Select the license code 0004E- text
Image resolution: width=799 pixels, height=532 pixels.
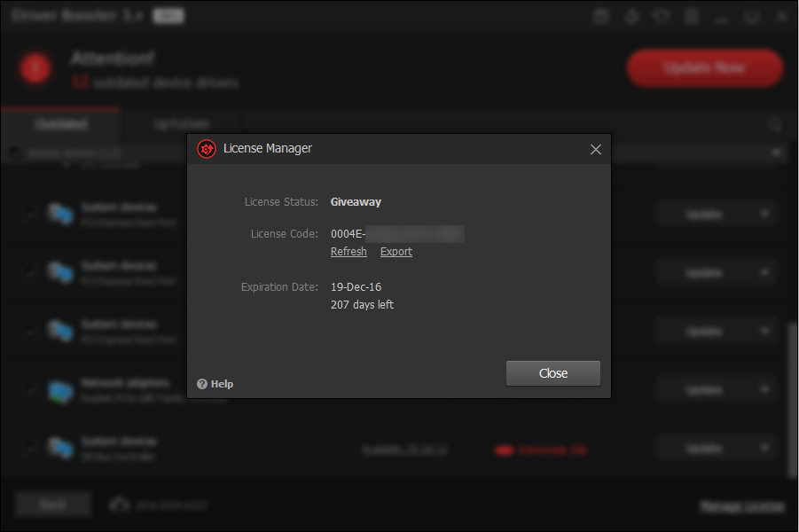[x=348, y=234]
